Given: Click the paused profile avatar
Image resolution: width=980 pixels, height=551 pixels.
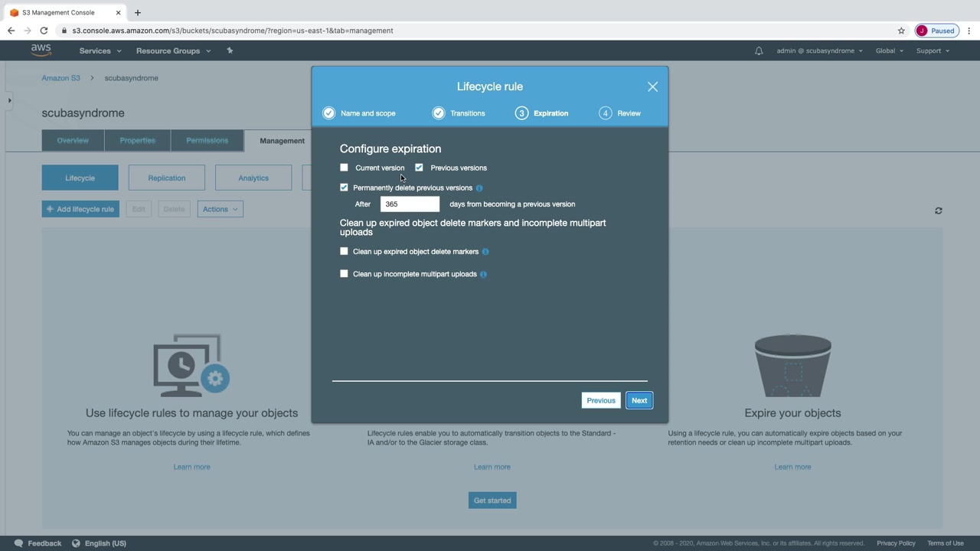Looking at the screenshot, I should click(936, 31).
